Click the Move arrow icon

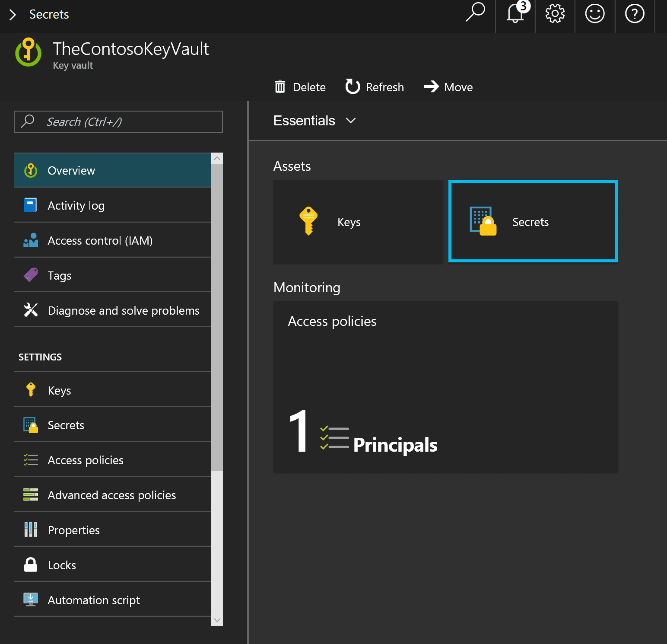click(431, 86)
